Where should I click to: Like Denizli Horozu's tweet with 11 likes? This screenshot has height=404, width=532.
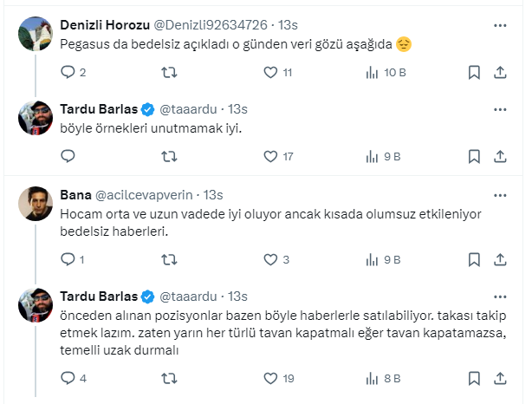pos(270,74)
